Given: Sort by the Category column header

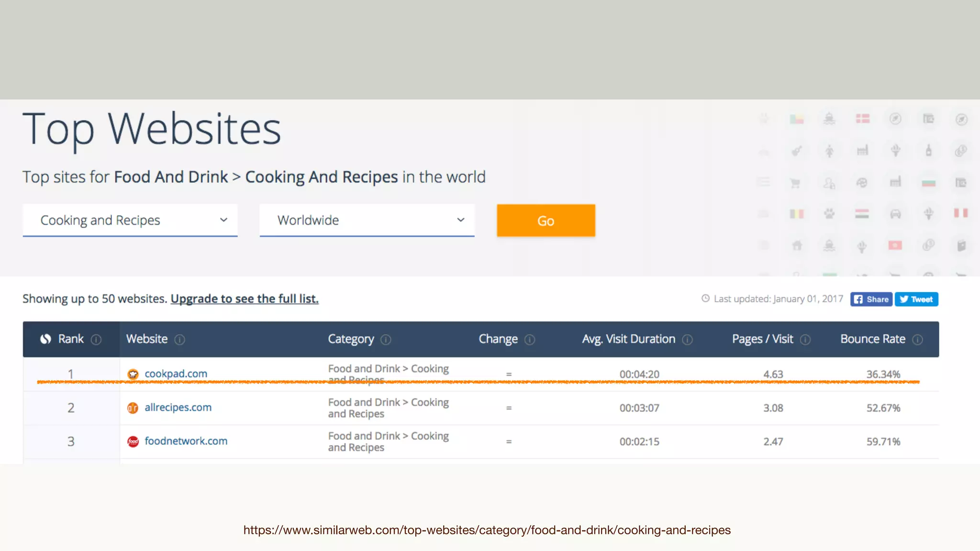Looking at the screenshot, I should [x=351, y=339].
